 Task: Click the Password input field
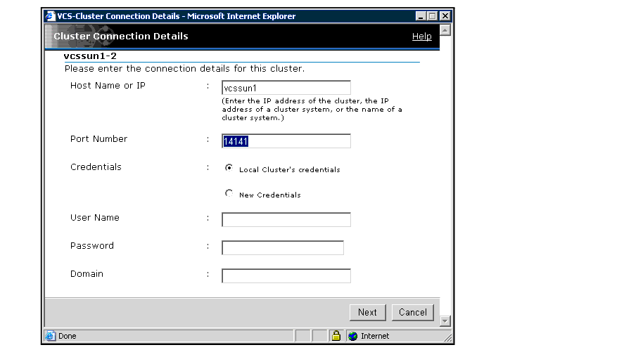282,248
